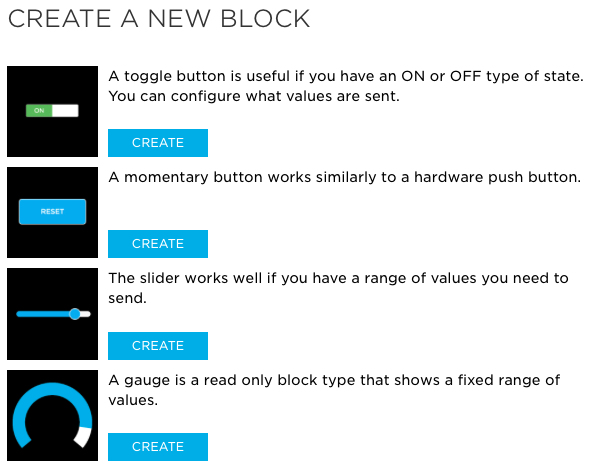This screenshot has height=468, width=600.
Task: Click the momentary button preview thumbnail
Action: click(x=52, y=212)
